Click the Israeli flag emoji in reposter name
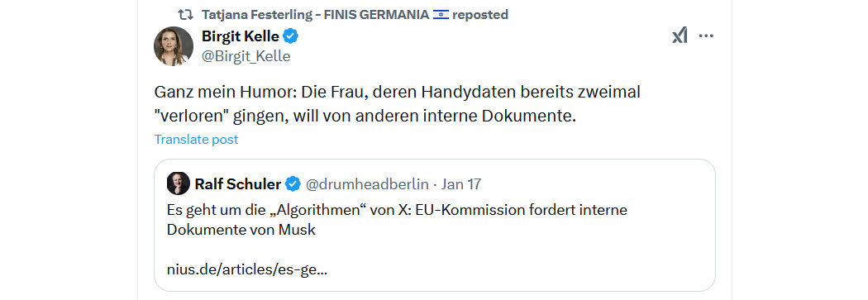The height and width of the screenshot is (300, 868). click(x=441, y=14)
